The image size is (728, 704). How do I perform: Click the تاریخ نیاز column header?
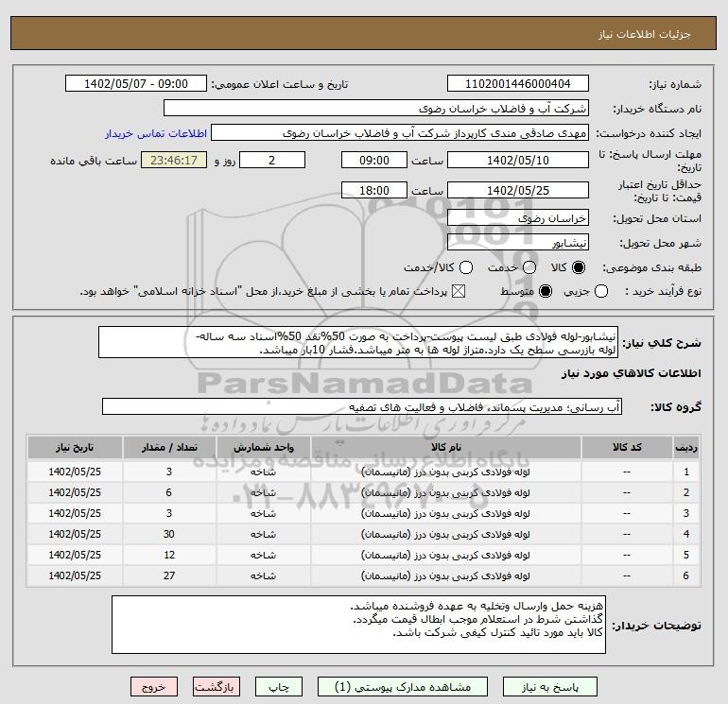pyautogui.click(x=75, y=447)
